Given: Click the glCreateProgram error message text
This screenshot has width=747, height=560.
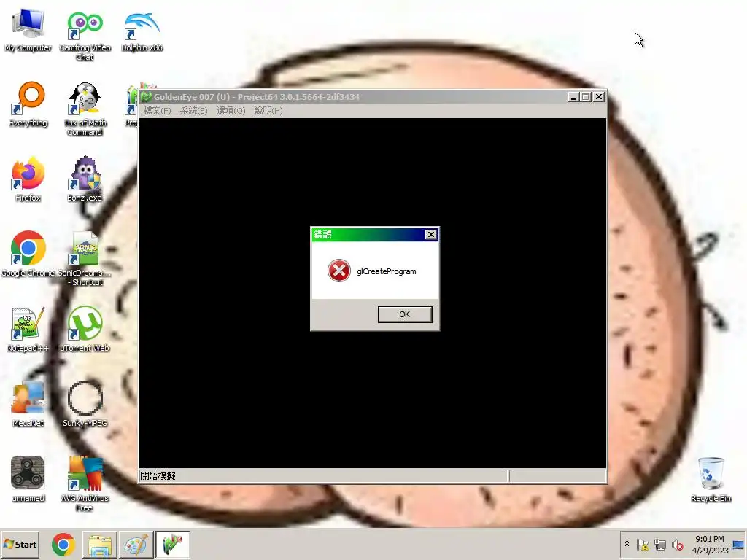Looking at the screenshot, I should [x=387, y=271].
